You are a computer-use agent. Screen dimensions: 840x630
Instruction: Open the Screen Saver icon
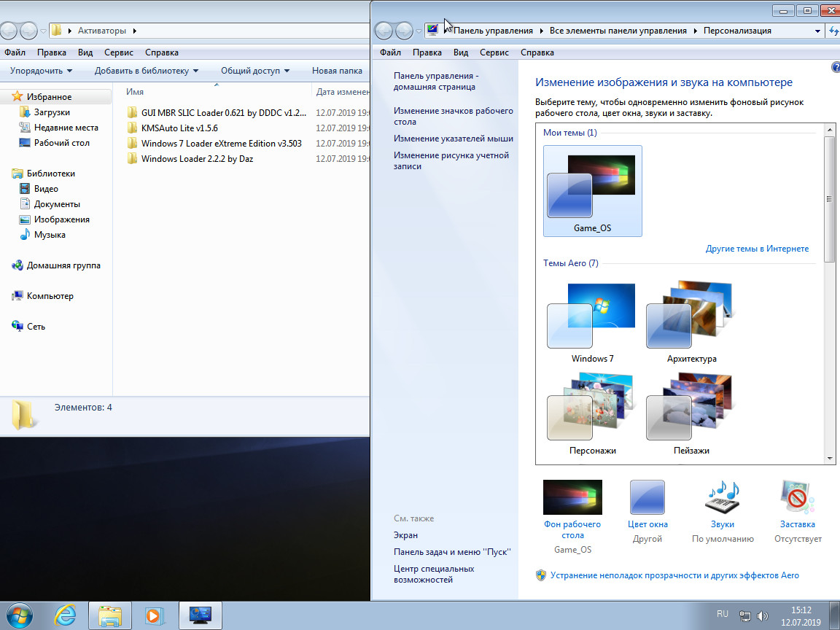tap(796, 497)
